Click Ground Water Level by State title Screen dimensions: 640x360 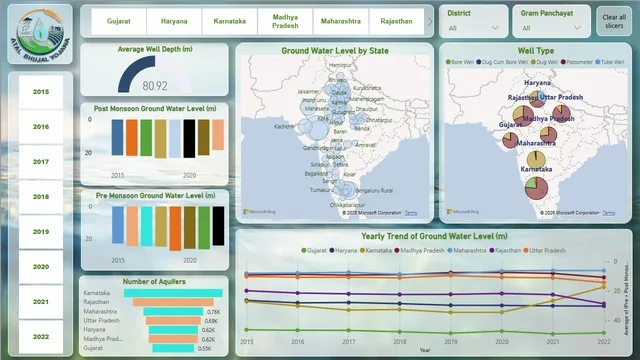coord(335,51)
